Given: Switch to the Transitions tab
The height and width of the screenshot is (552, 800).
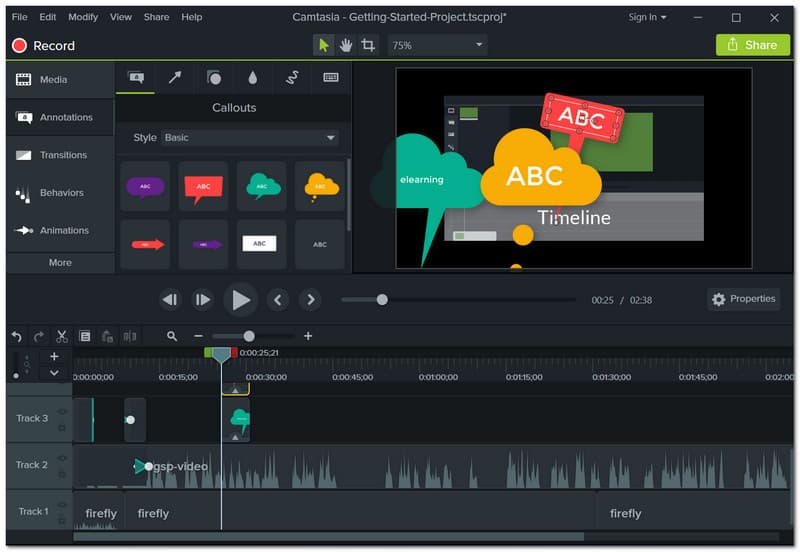Looking at the screenshot, I should (x=59, y=155).
